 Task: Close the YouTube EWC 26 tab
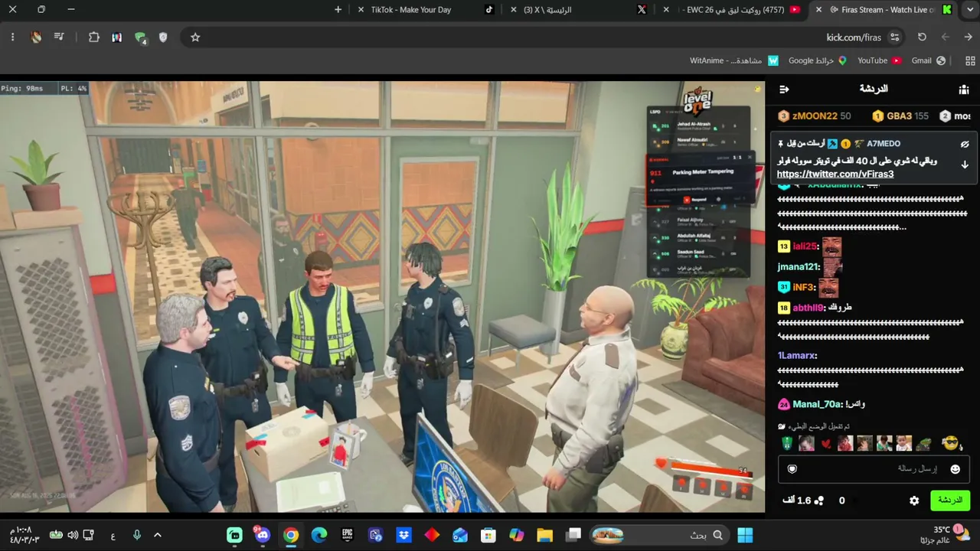[666, 10]
